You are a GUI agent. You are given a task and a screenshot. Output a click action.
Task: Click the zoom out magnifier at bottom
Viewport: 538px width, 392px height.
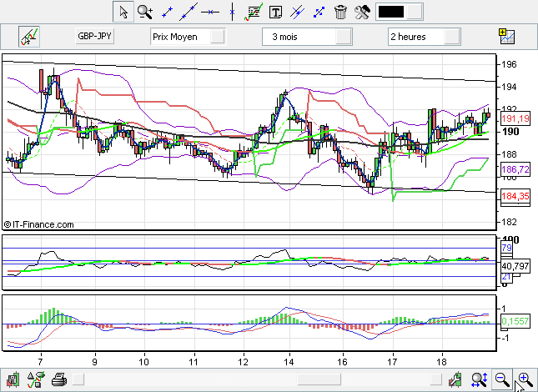click(502, 380)
